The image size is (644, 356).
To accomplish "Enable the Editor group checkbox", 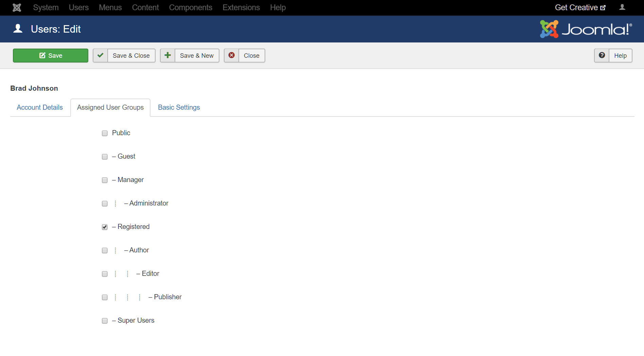I will [x=105, y=274].
